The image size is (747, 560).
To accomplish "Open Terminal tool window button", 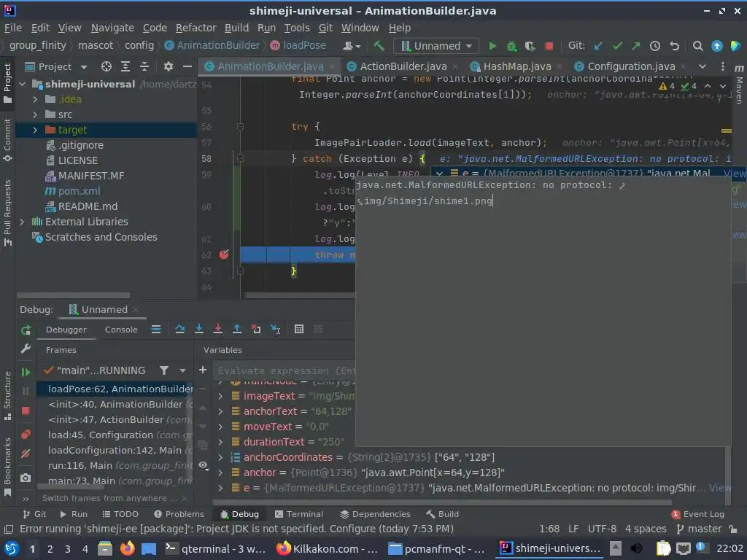I will click(299, 514).
